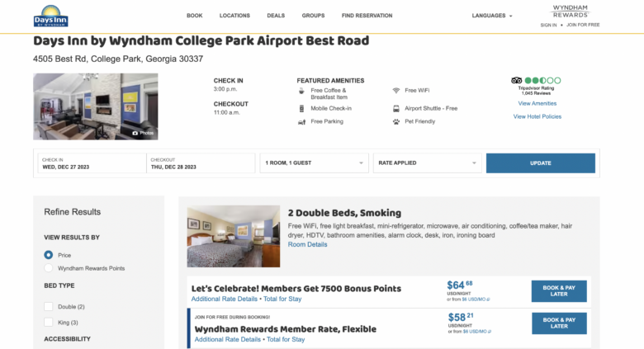The height and width of the screenshot is (349, 644).
Task: Open the Groups menu item
Action: click(313, 16)
